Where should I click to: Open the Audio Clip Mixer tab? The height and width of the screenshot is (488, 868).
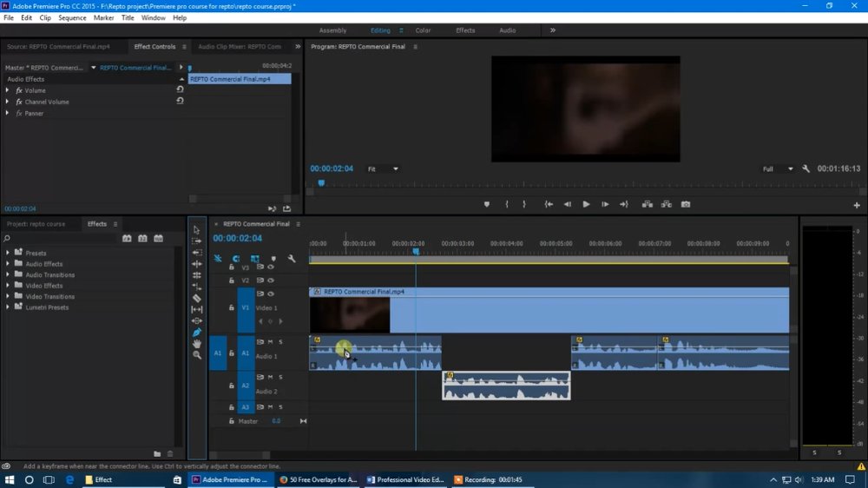coord(240,47)
